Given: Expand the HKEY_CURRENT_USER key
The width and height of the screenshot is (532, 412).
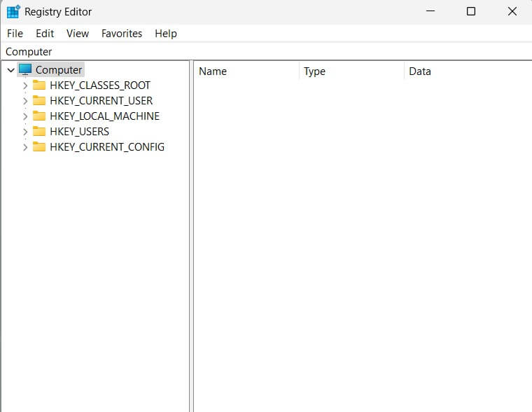Looking at the screenshot, I should tap(25, 101).
